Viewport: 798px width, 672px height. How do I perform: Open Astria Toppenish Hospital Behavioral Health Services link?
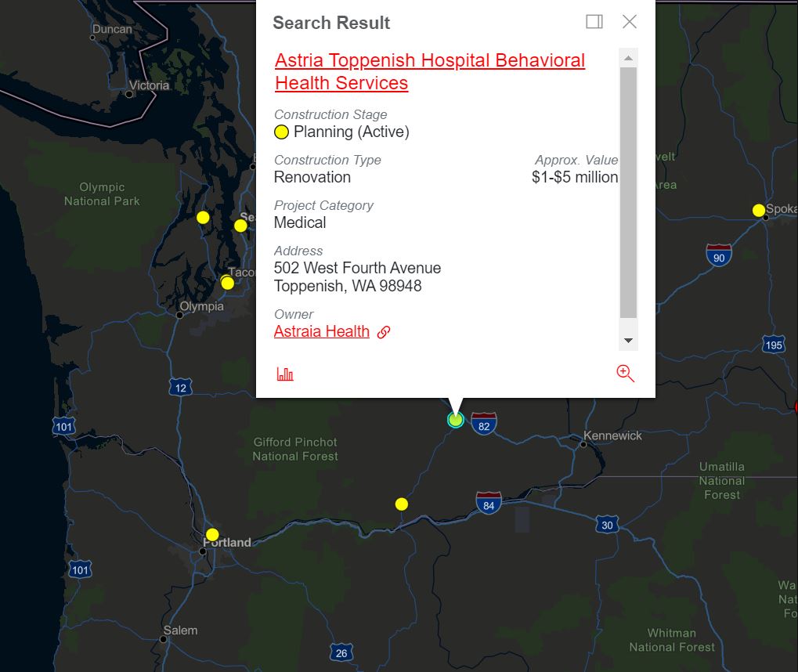pyautogui.click(x=429, y=71)
